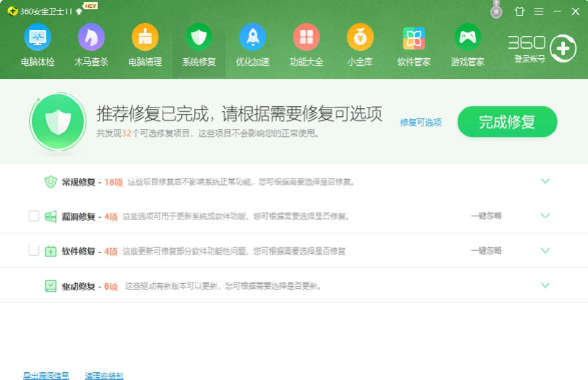The height and width of the screenshot is (380, 588).
Task: Open 游戏管家 game manager icon
Action: 468,37
